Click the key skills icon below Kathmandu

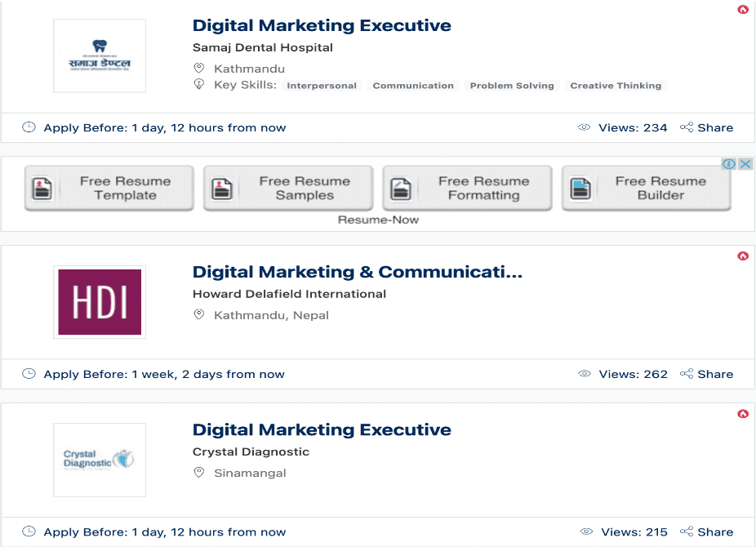pos(198,85)
